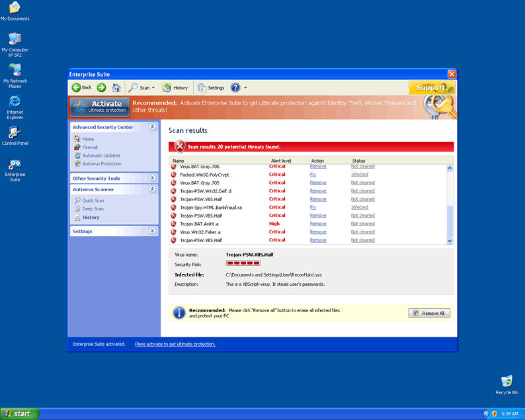The width and height of the screenshot is (525, 420).
Task: Select Deep Scan in Antivirus Scanner
Action: (93, 209)
